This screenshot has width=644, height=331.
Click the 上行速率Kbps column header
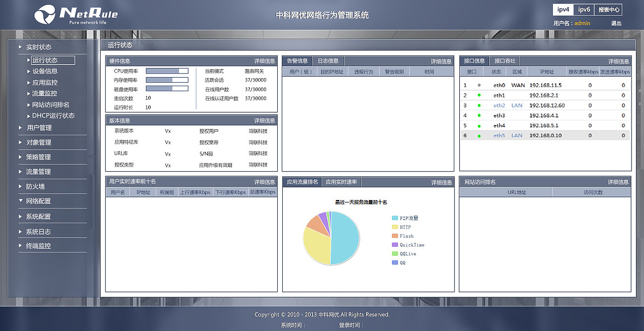(196, 192)
